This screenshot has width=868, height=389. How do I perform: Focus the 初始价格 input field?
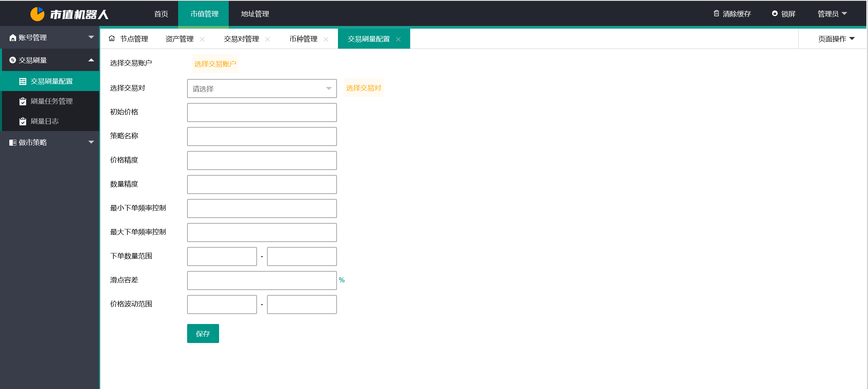[x=262, y=112]
